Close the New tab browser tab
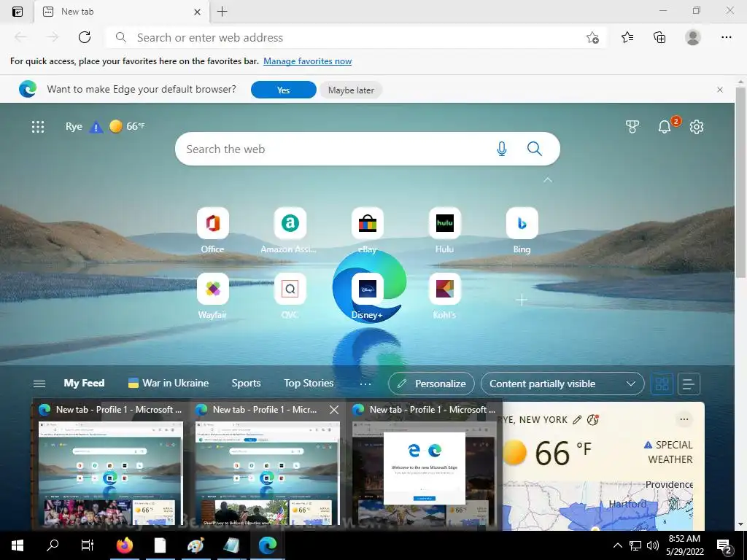This screenshot has width=747, height=560. click(197, 12)
